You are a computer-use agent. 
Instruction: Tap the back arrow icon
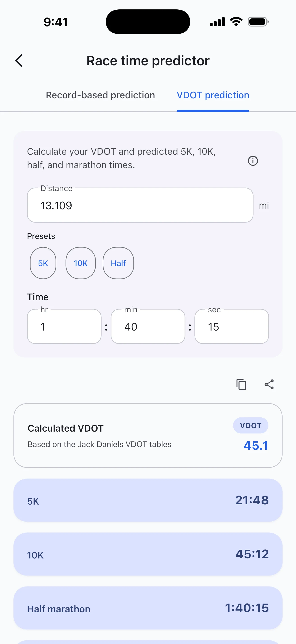[x=19, y=61]
